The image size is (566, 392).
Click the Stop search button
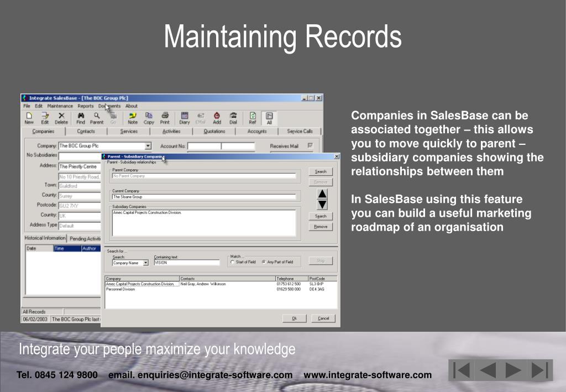point(321,260)
